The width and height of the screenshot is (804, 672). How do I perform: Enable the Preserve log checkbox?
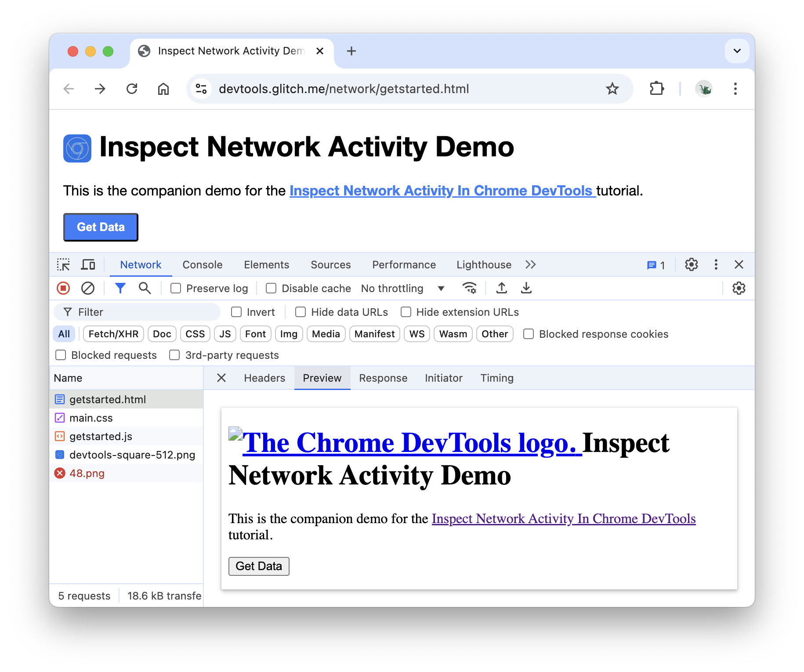pos(176,288)
